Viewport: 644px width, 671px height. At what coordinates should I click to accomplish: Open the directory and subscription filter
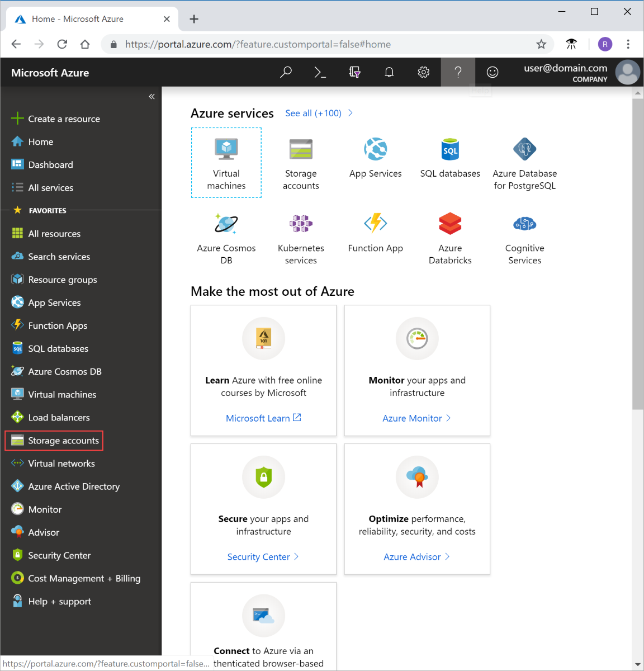354,72
